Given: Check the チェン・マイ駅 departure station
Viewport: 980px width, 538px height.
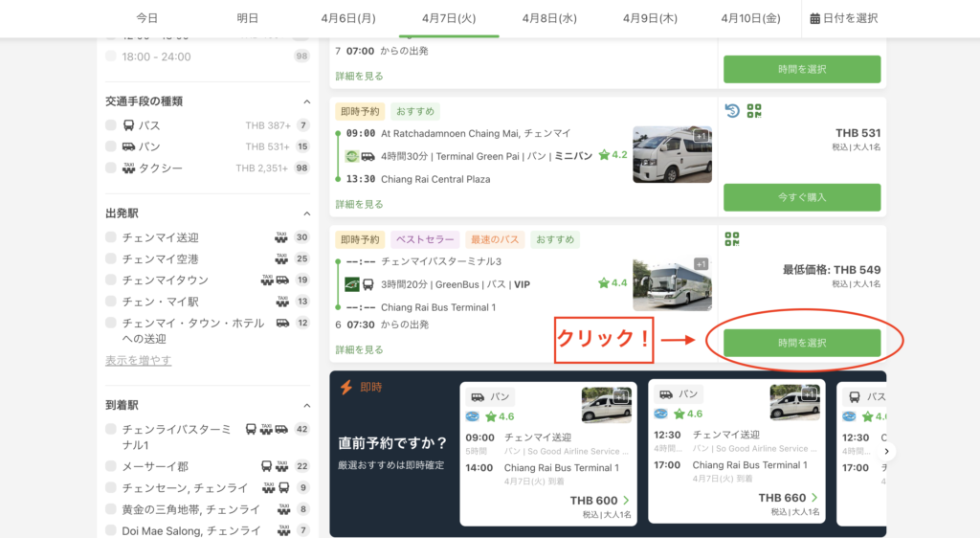Looking at the screenshot, I should (x=111, y=301).
